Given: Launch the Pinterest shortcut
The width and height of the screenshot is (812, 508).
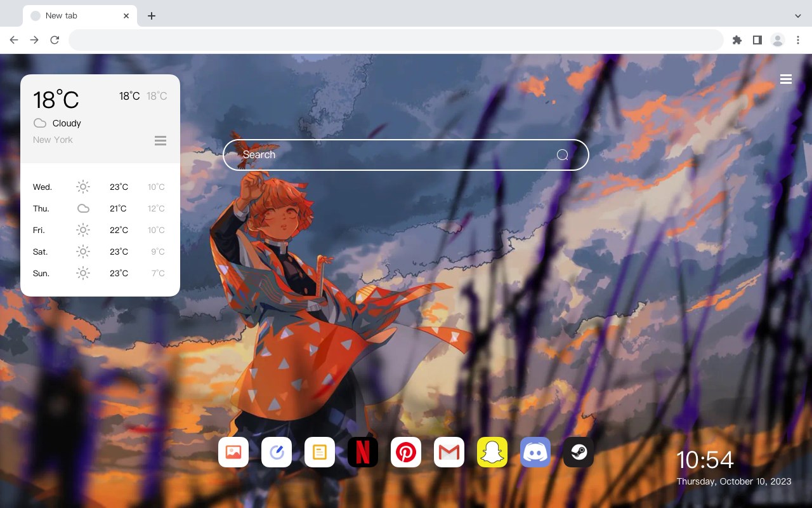Looking at the screenshot, I should coord(406,452).
